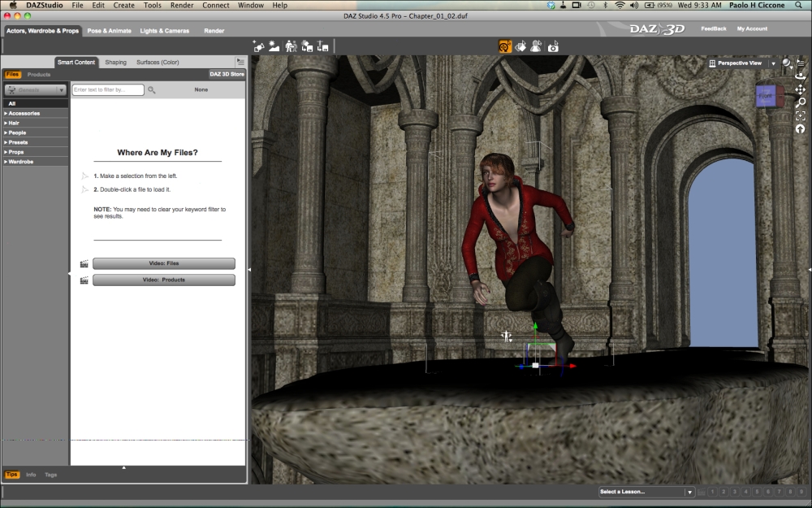Viewport: 812px width, 508px height.
Task: Switch to the Products view toggle
Action: (x=39, y=75)
